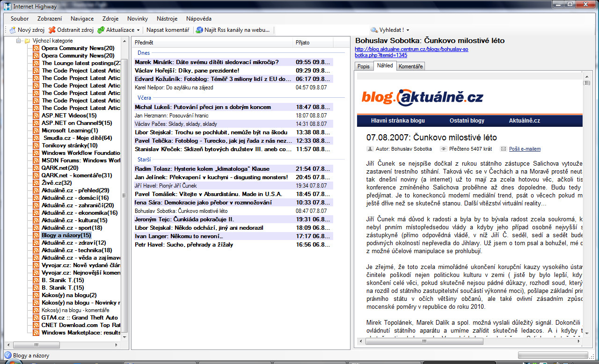599x364 pixels.
Task: Click RSS icon beside Aktuálně.cz - technika(18)
Action: [36, 250]
